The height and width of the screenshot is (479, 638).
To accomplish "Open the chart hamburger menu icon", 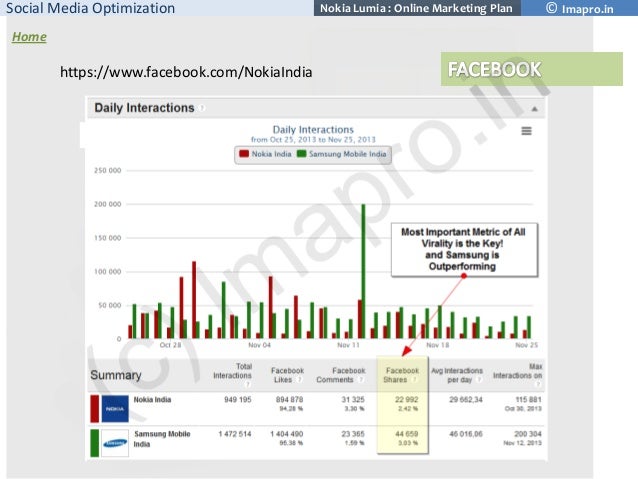I will (x=527, y=131).
